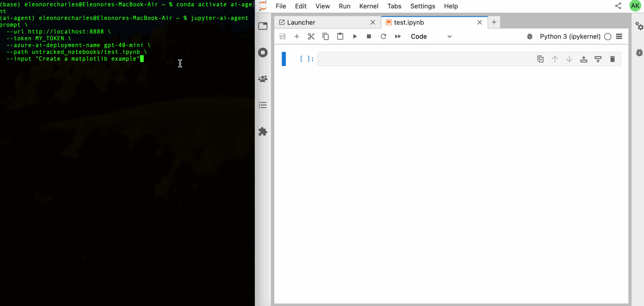Open a new launcher with plus tab button
This screenshot has height=306, width=644.
494,22
